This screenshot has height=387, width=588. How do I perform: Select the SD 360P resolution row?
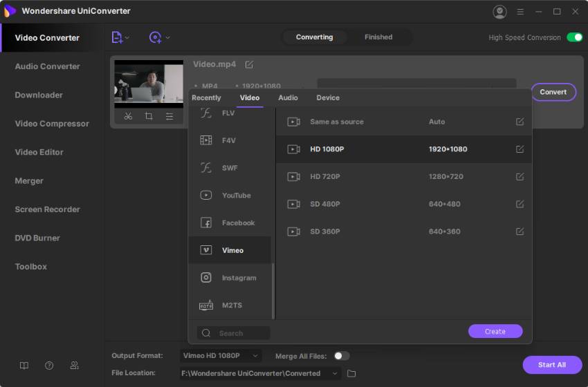point(404,232)
